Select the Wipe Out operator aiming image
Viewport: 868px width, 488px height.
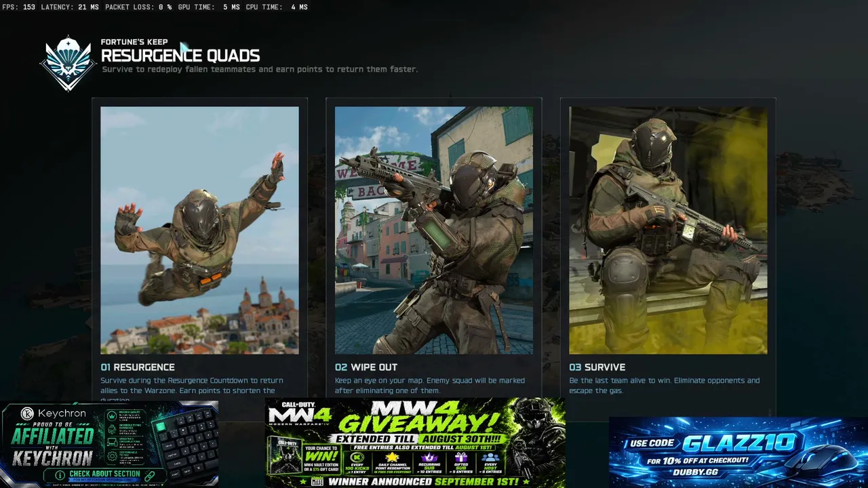pyautogui.click(x=434, y=230)
